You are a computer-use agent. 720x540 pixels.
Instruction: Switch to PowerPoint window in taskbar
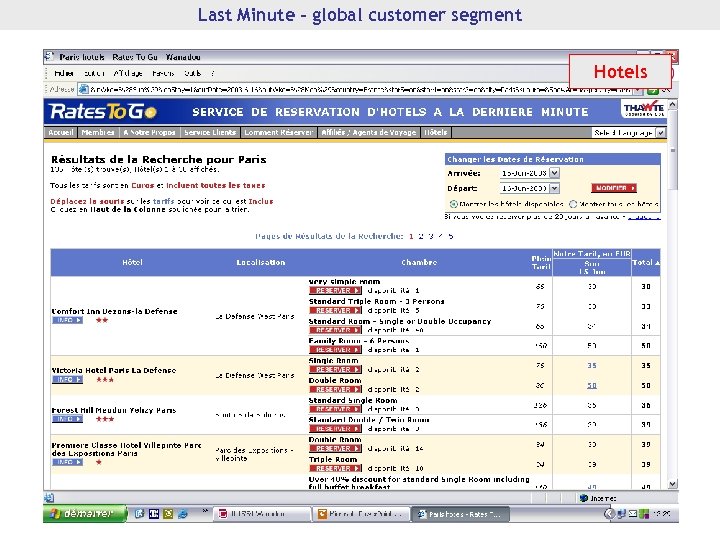coord(360,514)
